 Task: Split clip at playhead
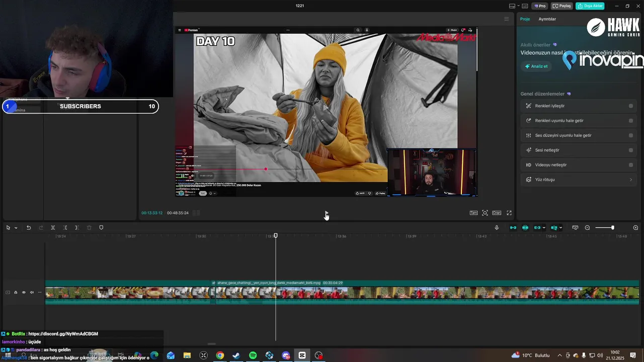pyautogui.click(x=53, y=228)
